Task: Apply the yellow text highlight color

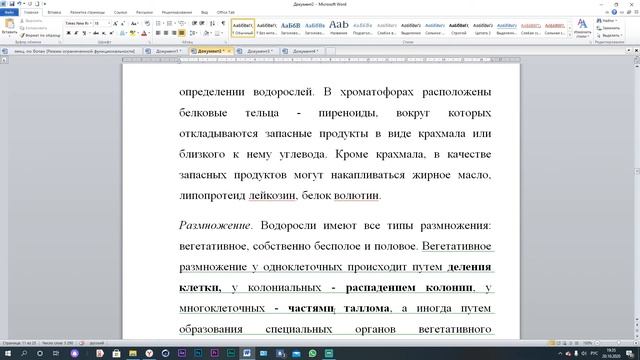Action: (x=132, y=33)
